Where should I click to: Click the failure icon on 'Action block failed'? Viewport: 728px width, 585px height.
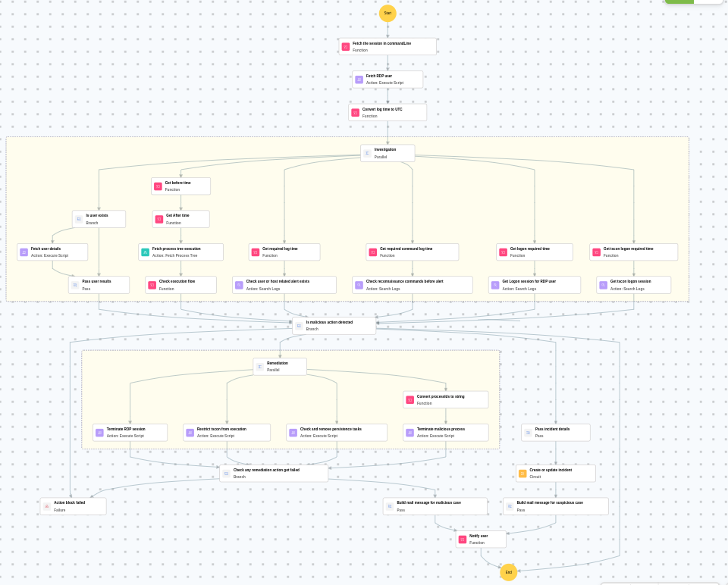point(47,506)
